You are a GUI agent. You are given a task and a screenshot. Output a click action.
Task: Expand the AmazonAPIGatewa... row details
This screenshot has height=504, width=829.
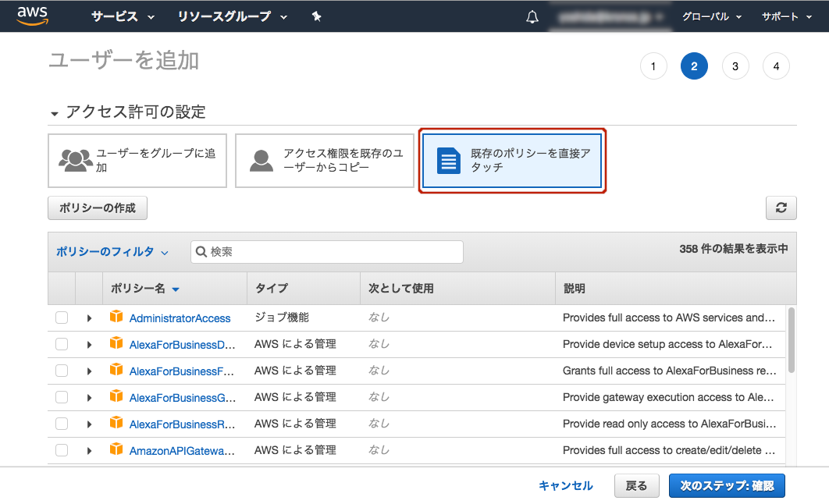89,450
